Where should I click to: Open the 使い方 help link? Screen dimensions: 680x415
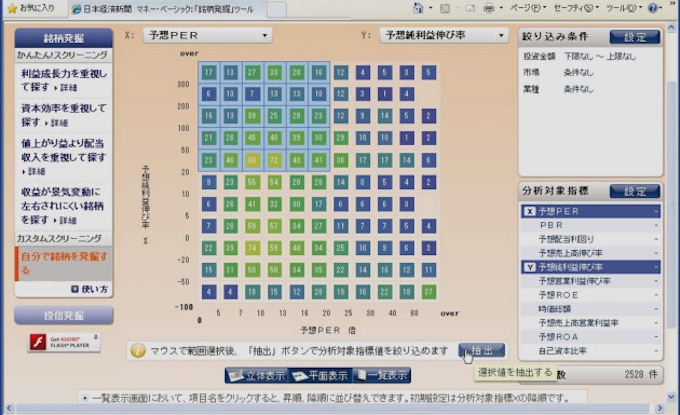tap(89, 289)
